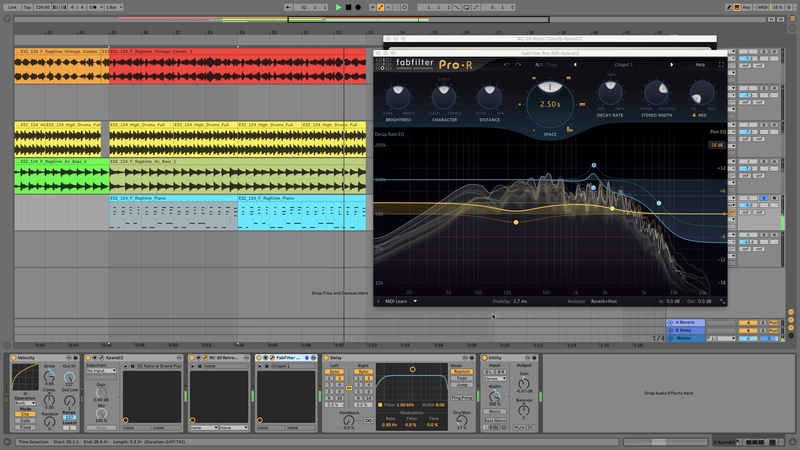Select Jump mode in Delay
This screenshot has height=450, width=800.
coord(461,385)
